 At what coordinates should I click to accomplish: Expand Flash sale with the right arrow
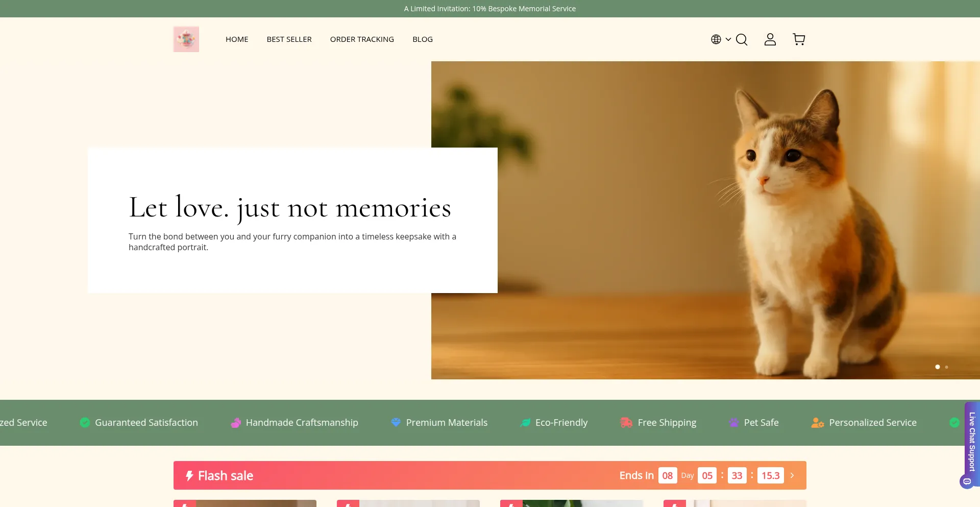click(x=792, y=475)
